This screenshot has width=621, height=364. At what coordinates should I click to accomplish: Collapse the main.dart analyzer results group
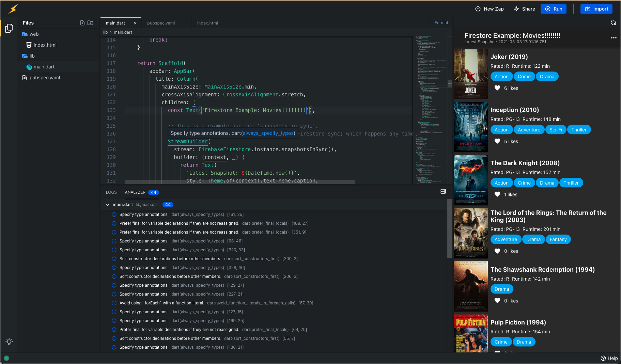point(108,205)
